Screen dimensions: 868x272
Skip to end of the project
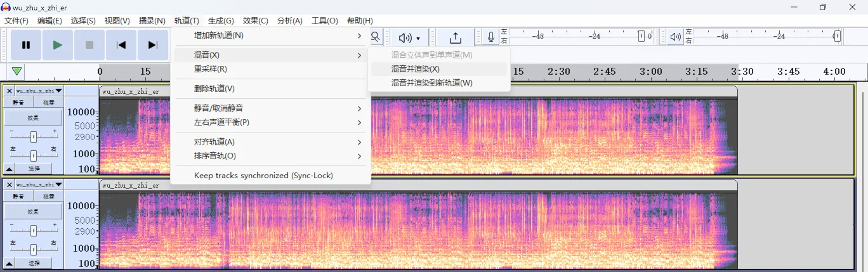[153, 45]
